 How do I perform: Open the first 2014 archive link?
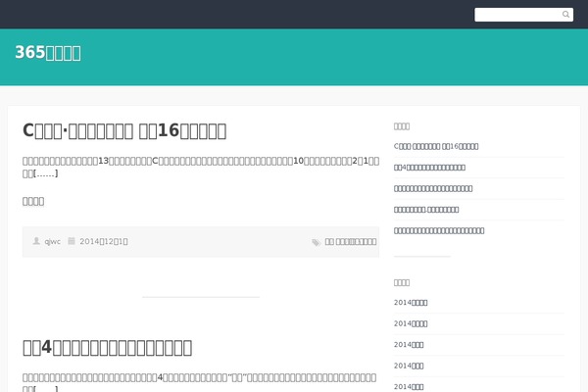(x=411, y=303)
